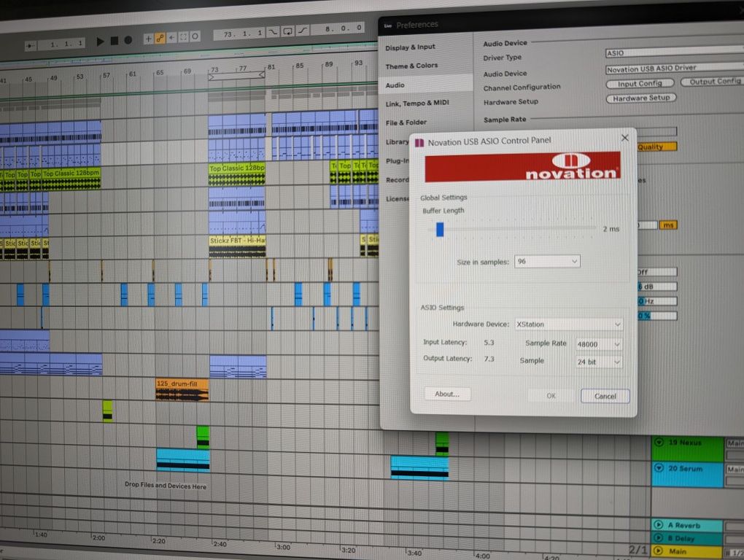The image size is (744, 560).
Task: Click the Hardware Setup button
Action: 641,98
